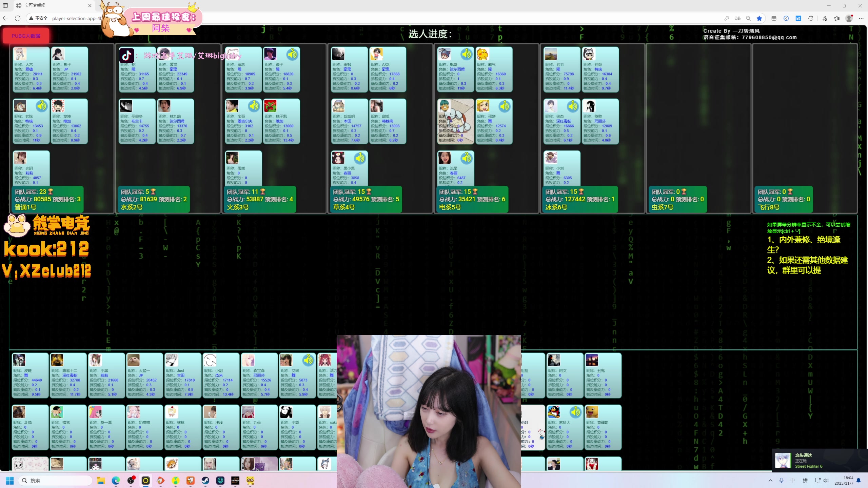This screenshot has width=868, height=488.
Task: Toggle the favorite star for this page
Action: [x=759, y=18]
